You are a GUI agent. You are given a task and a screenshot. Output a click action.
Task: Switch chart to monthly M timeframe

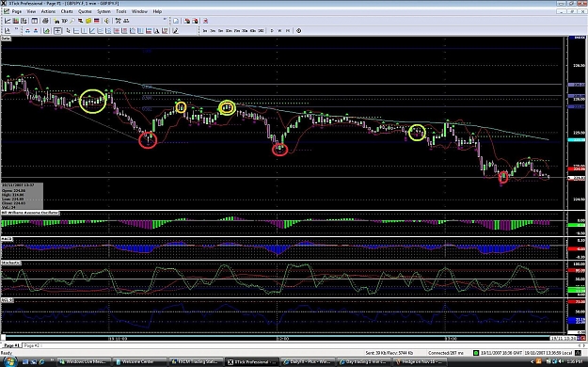[x=288, y=31]
